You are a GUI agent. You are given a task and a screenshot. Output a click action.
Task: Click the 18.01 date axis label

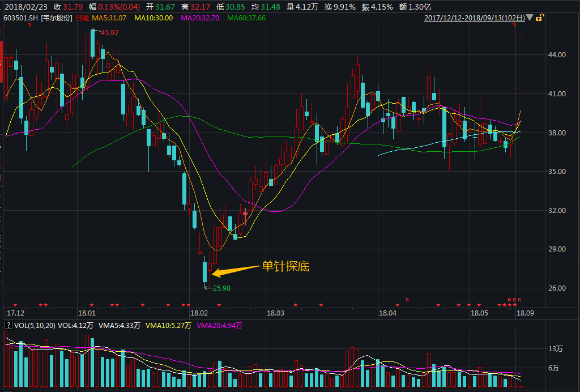point(87,313)
